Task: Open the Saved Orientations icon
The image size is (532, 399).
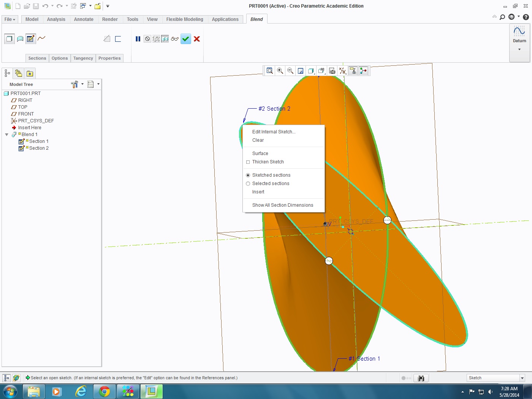Action: (321, 71)
